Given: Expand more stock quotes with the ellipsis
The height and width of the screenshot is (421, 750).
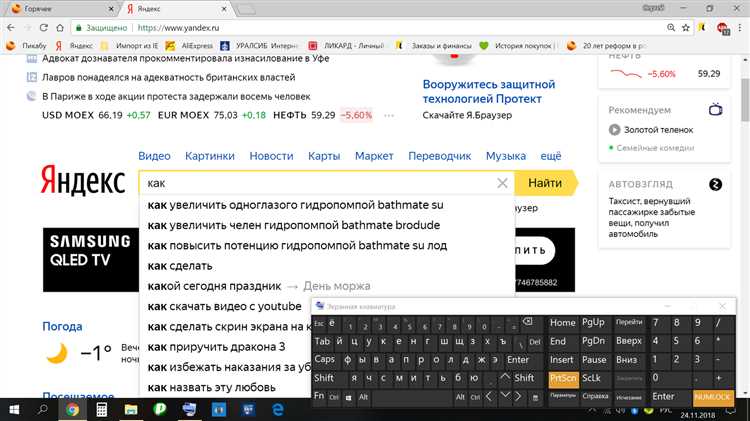Looking at the screenshot, I should point(389,115).
